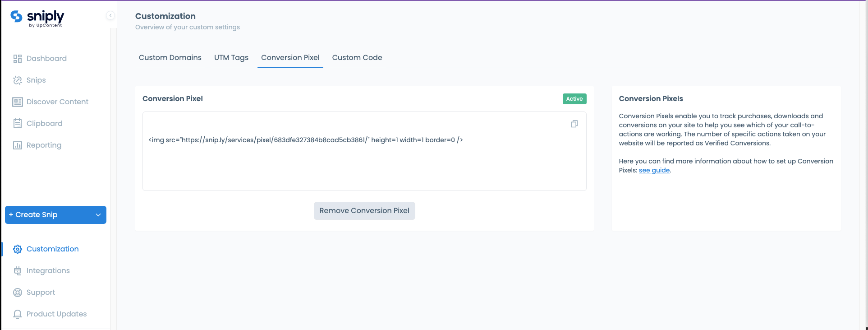Image resolution: width=868 pixels, height=330 pixels.
Task: Navigate to Reporting
Action: [x=44, y=145]
